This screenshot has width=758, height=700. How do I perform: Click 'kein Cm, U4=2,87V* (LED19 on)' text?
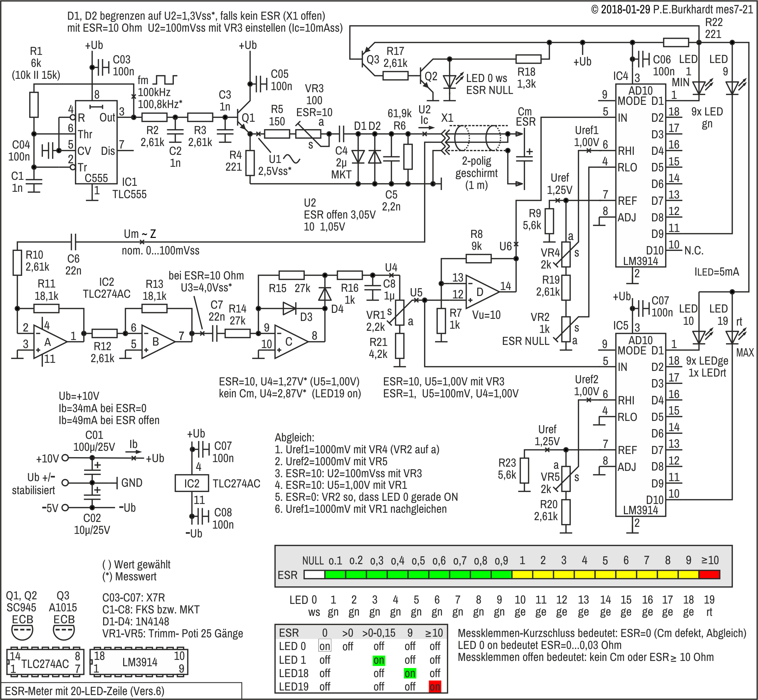[290, 393]
